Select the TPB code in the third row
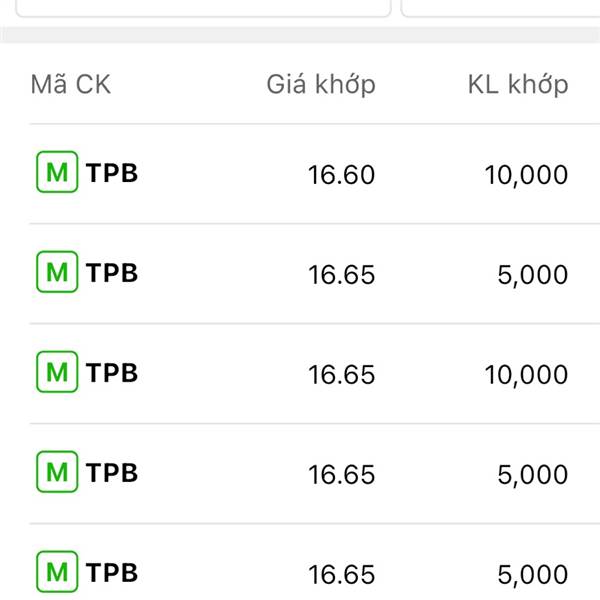The height and width of the screenshot is (600, 600). (111, 372)
